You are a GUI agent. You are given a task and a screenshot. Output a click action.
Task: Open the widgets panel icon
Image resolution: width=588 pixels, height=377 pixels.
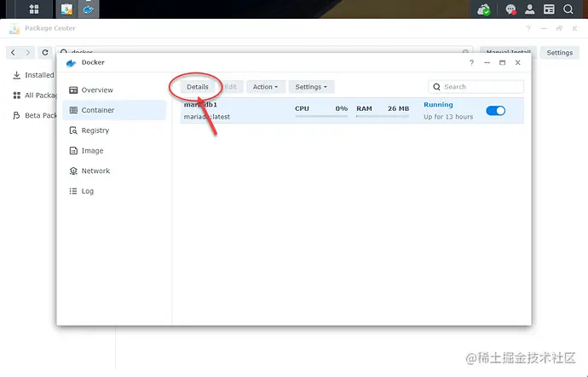(549, 9)
